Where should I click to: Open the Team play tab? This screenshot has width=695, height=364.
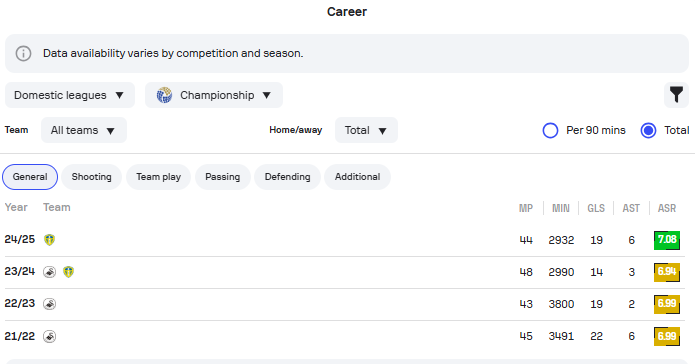[158, 177]
